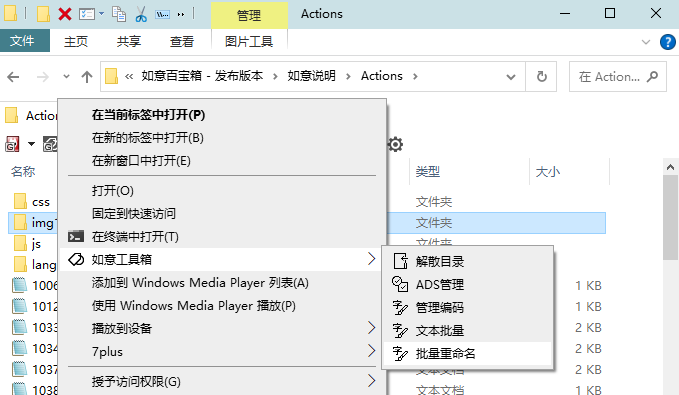The image size is (679, 395).
Task: Go back with the left arrow button
Action: click(13, 77)
